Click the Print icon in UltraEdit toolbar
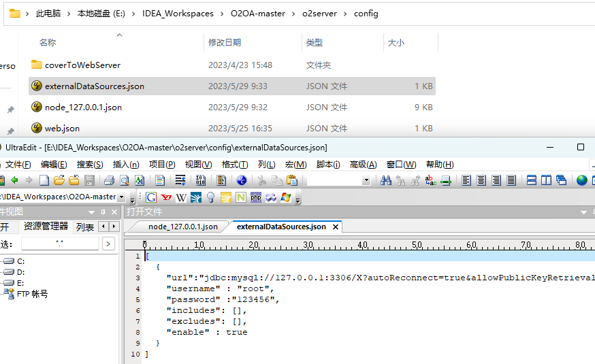The height and width of the screenshot is (364, 595). pyautogui.click(x=109, y=180)
